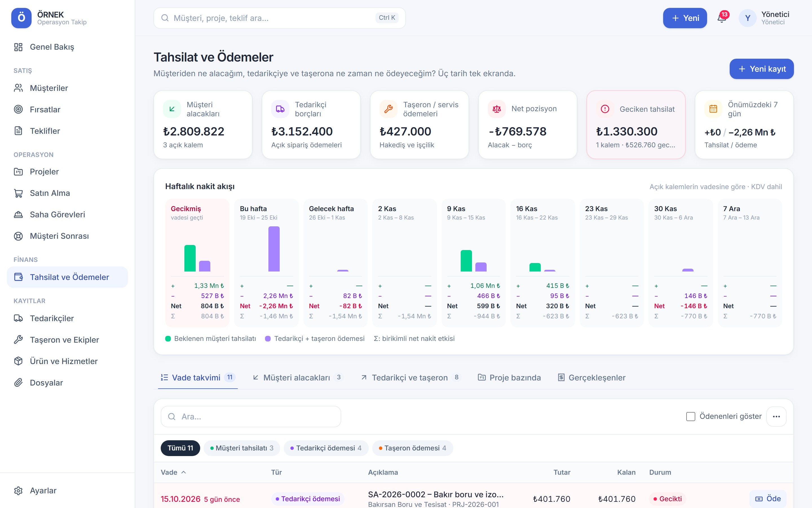Open notifications bell with 13 badge
The width and height of the screenshot is (812, 508).
tap(722, 18)
